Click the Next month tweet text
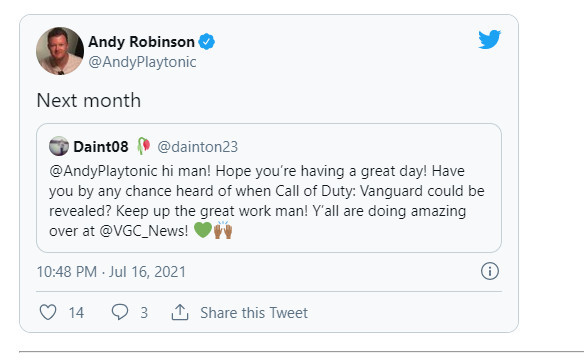 tap(89, 101)
